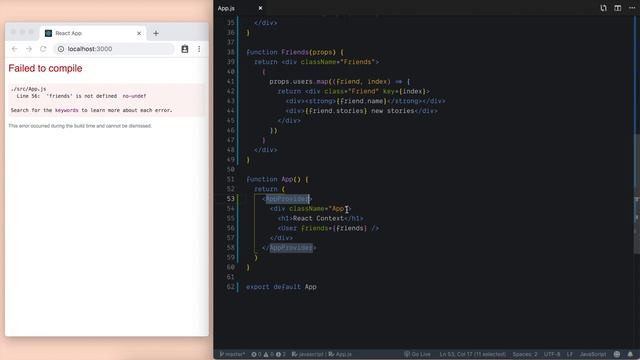The width and height of the screenshot is (640, 360).
Task: Open changes compare icon in editor title bar
Action: [603, 8]
